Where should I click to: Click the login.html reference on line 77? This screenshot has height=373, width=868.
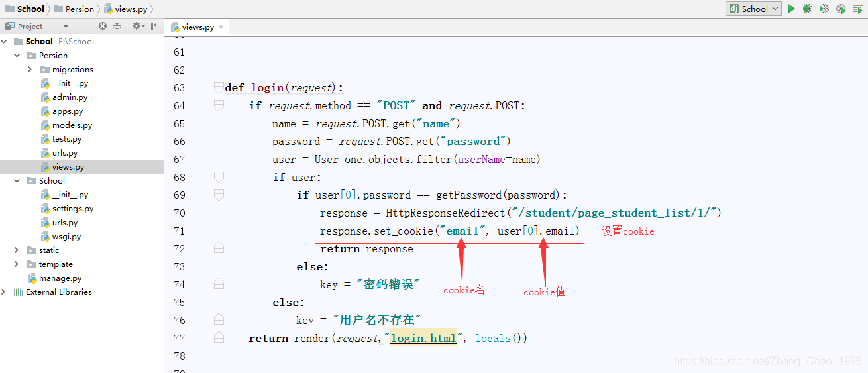click(x=423, y=338)
